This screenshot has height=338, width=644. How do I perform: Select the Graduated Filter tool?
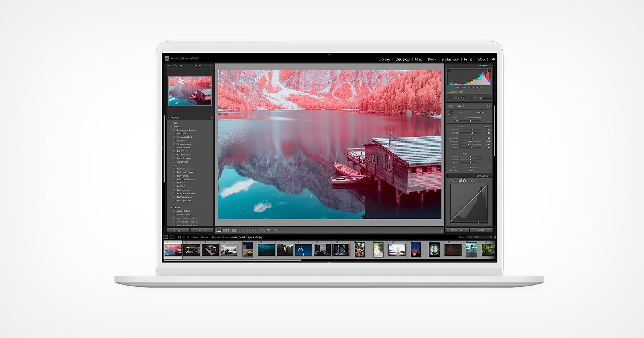(469, 98)
